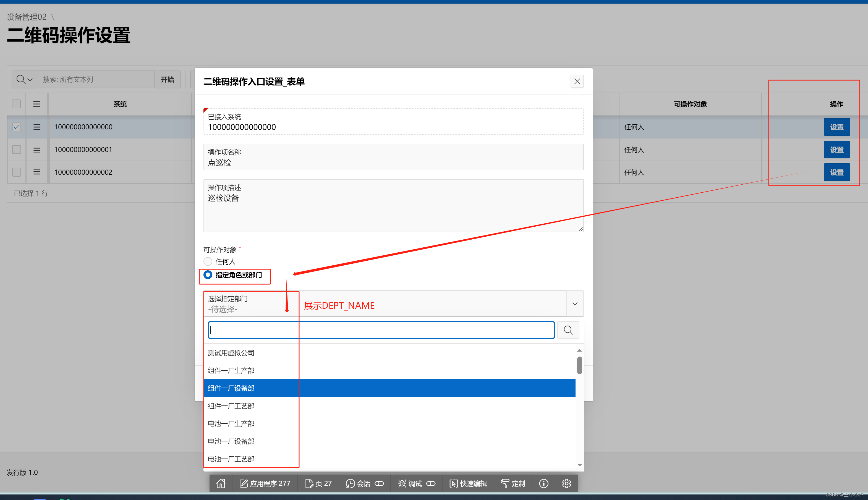Open 应用程序 277 in developer toolbar
This screenshot has width=868, height=500.
coord(265,483)
